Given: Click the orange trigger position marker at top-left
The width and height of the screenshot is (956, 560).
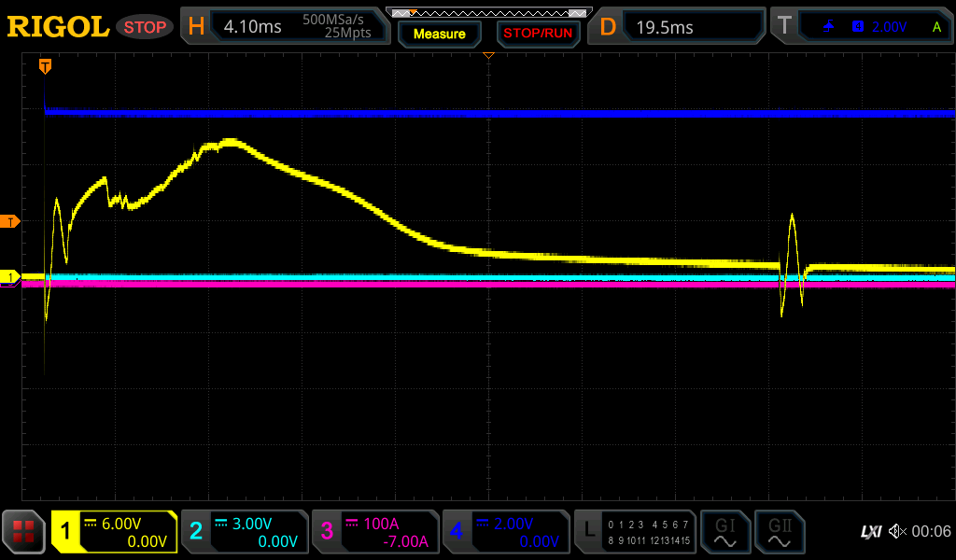Looking at the screenshot, I should 45,66.
